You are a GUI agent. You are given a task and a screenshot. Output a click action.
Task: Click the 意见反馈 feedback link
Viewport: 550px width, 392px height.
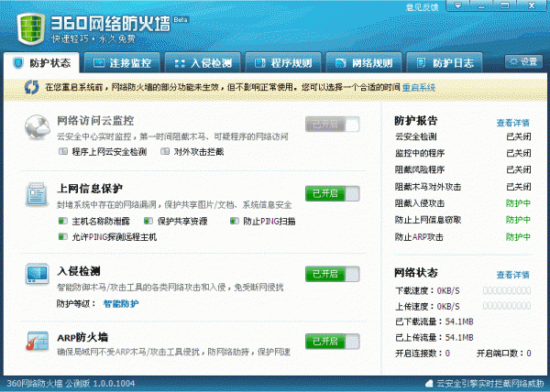coord(423,7)
